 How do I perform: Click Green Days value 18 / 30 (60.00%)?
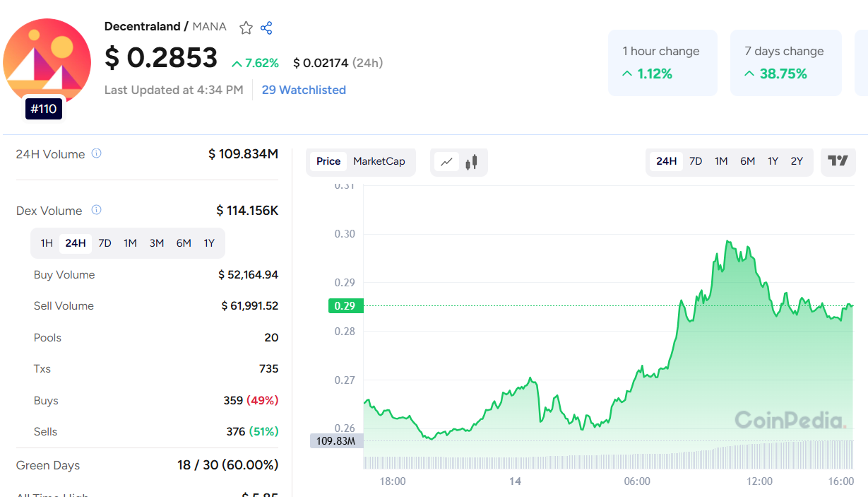click(x=227, y=465)
